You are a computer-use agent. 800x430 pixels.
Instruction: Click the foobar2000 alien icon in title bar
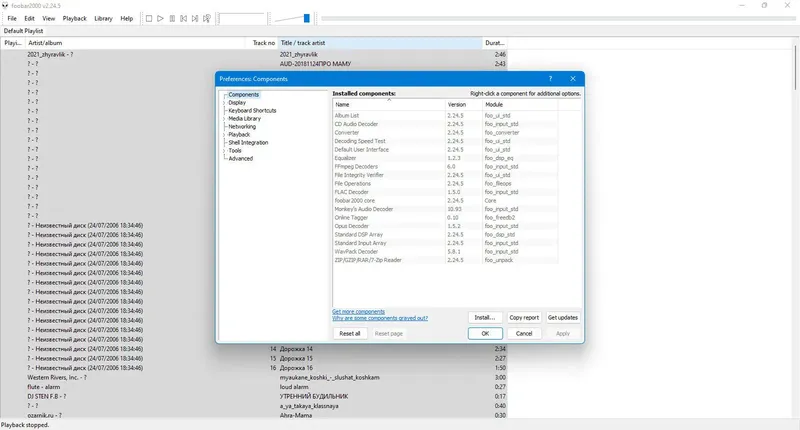5,5
